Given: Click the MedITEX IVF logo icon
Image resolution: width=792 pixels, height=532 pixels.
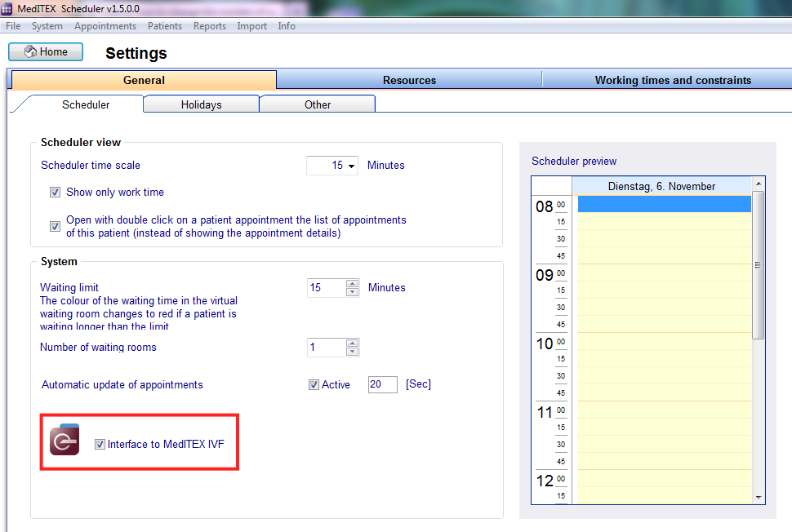Looking at the screenshot, I should tap(65, 440).
